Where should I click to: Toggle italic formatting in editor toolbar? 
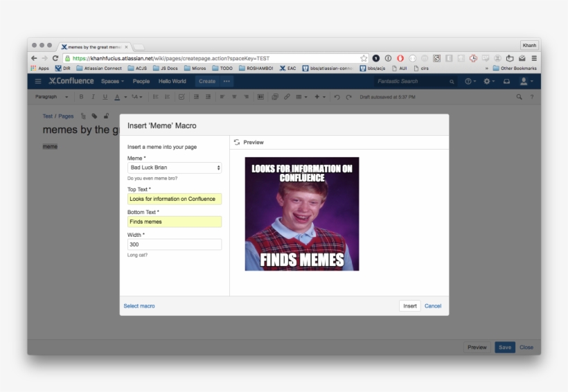click(x=93, y=97)
